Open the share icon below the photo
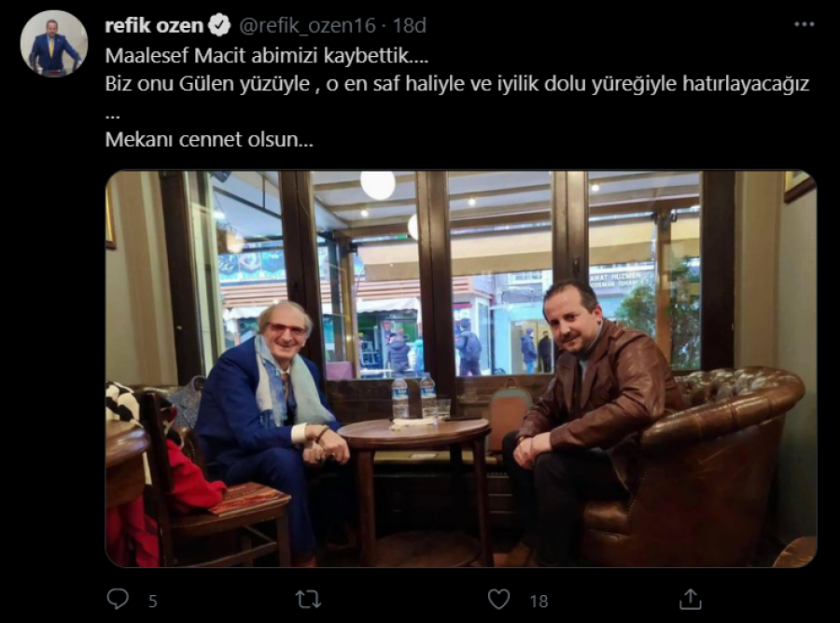840x623 pixels. (x=690, y=600)
